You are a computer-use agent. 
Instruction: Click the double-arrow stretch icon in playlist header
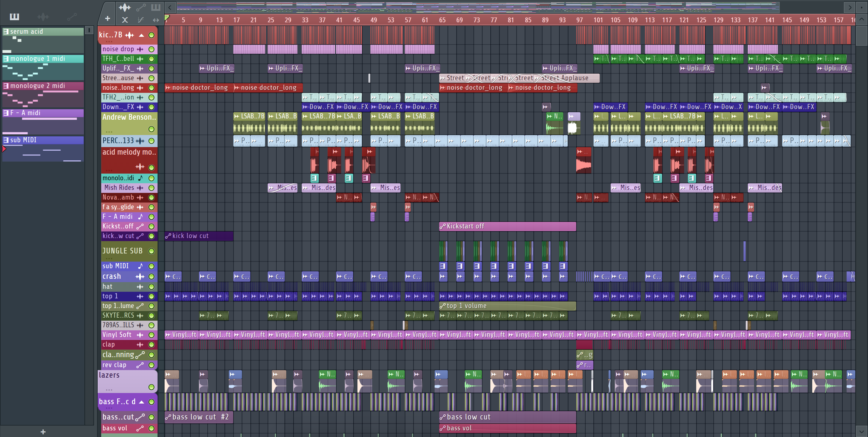156,20
